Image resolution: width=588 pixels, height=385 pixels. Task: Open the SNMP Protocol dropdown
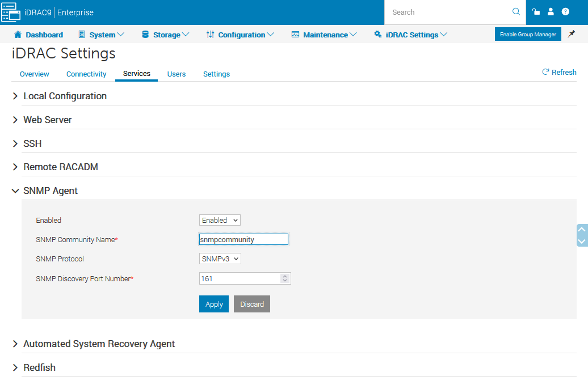(220, 259)
